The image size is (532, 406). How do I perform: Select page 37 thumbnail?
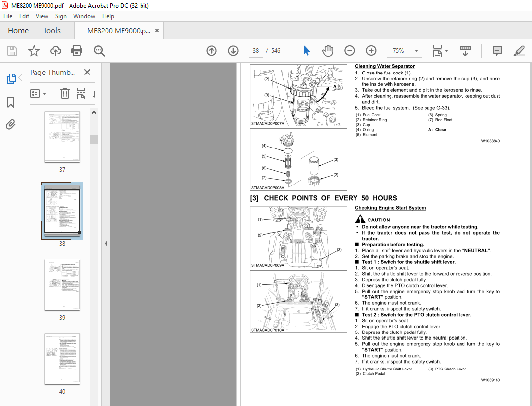click(x=63, y=137)
